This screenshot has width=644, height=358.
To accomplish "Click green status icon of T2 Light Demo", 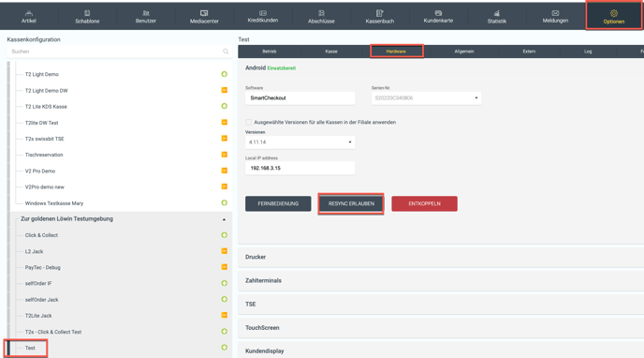I will [225, 74].
